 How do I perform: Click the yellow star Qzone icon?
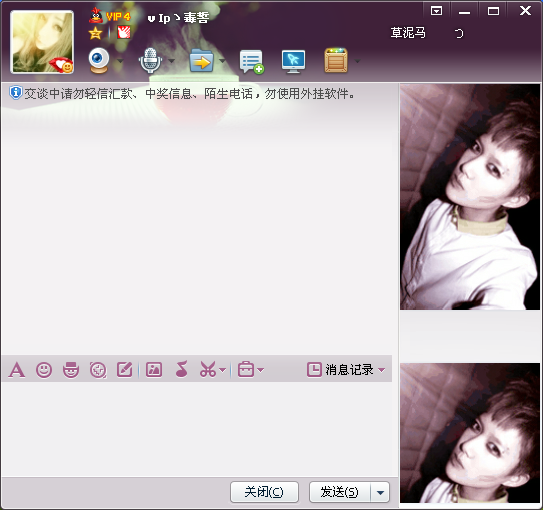[x=95, y=33]
